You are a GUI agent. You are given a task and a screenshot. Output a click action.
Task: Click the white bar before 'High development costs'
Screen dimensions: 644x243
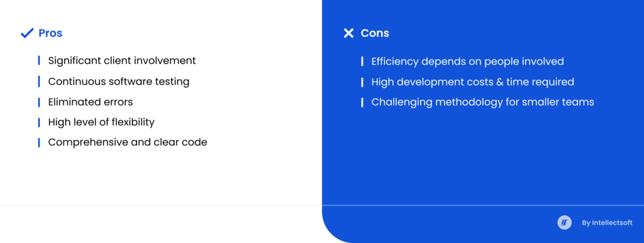click(362, 82)
